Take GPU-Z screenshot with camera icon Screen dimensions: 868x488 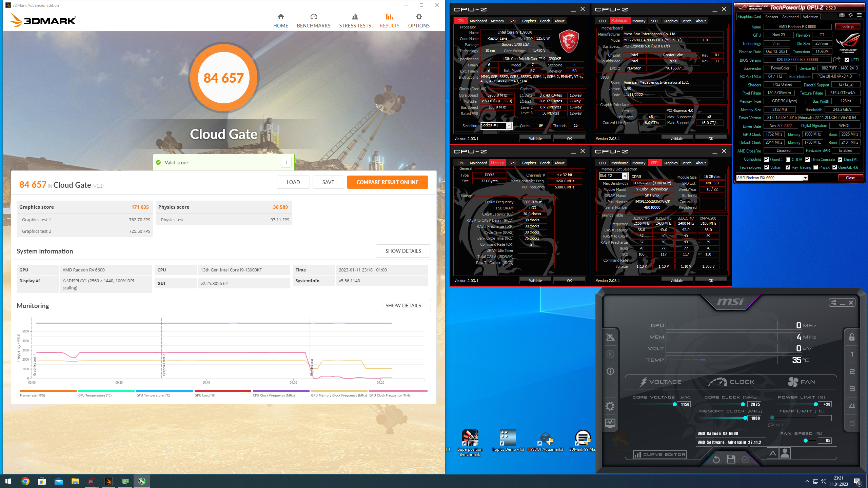coord(842,15)
